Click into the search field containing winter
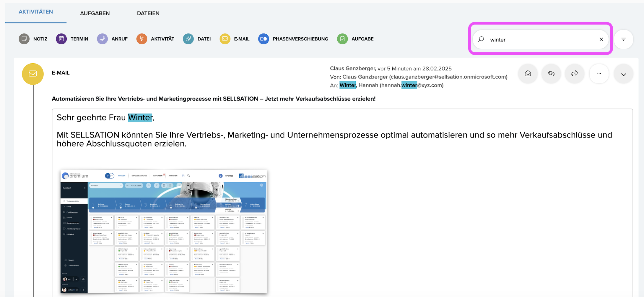644x297 pixels. click(x=541, y=39)
